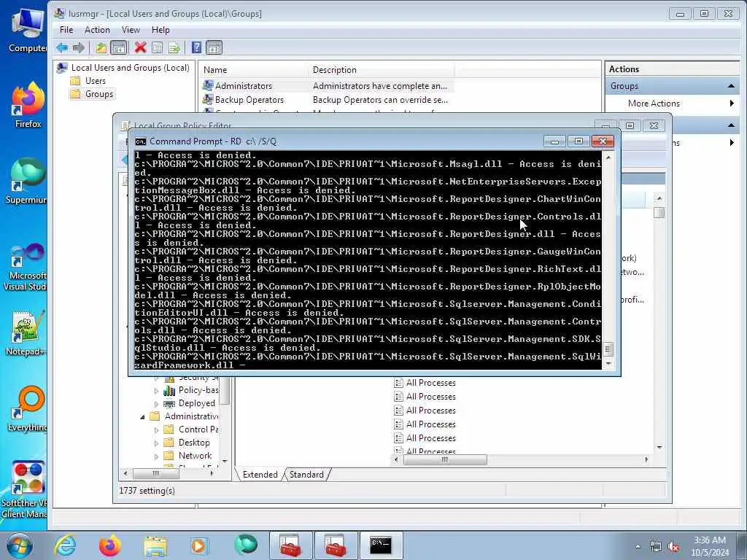
Task: Click the taskbar clock showing 3:36 AM
Action: click(x=710, y=546)
